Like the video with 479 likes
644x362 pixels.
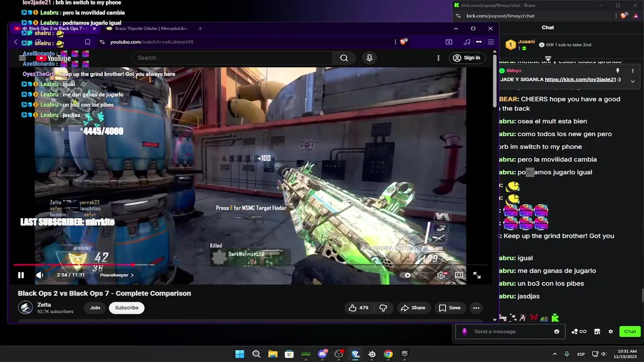click(x=358, y=308)
